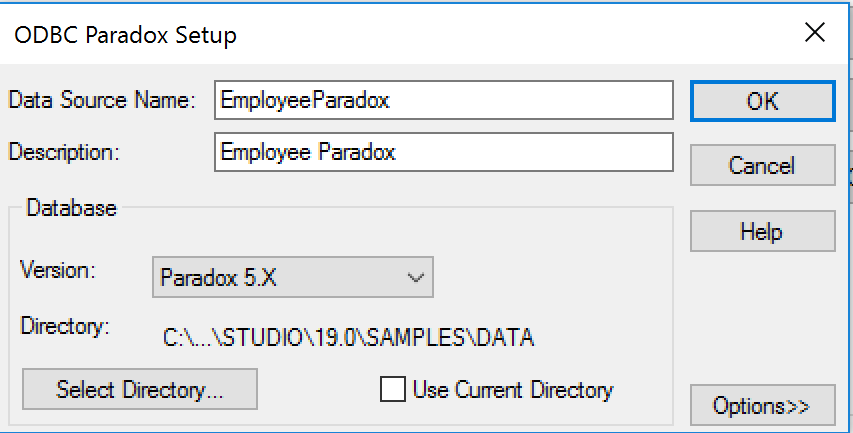The width and height of the screenshot is (853, 433).
Task: Open the Select Directory... browser
Action: [x=140, y=389]
